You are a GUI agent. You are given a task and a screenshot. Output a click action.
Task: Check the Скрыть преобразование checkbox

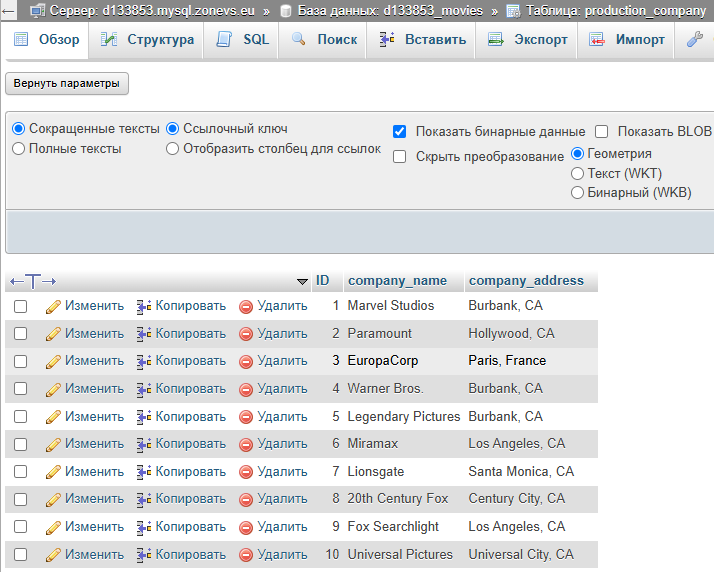399,157
